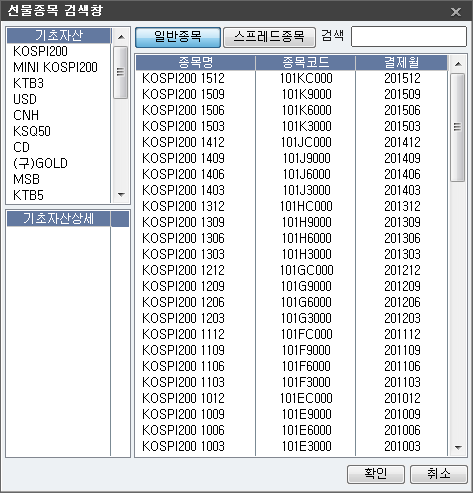
Task: Click the 기초자산 list header
Action: [x=59, y=36]
